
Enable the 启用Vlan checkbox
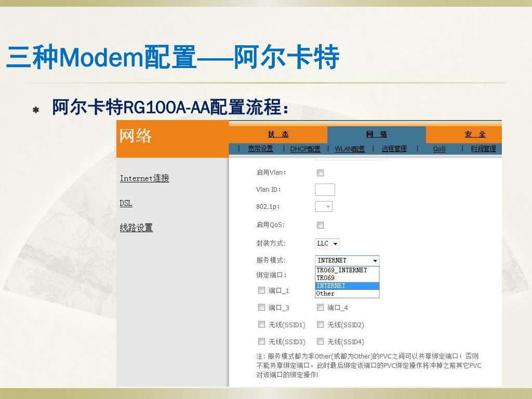[x=320, y=172]
